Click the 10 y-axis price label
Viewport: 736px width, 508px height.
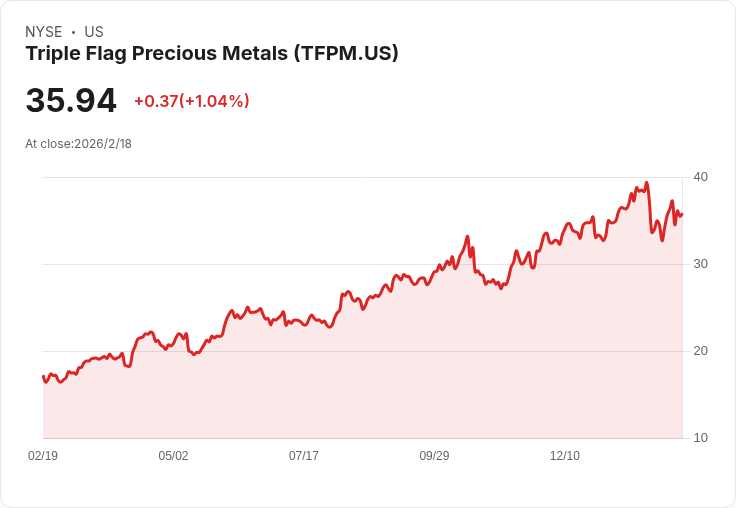[x=700, y=438]
